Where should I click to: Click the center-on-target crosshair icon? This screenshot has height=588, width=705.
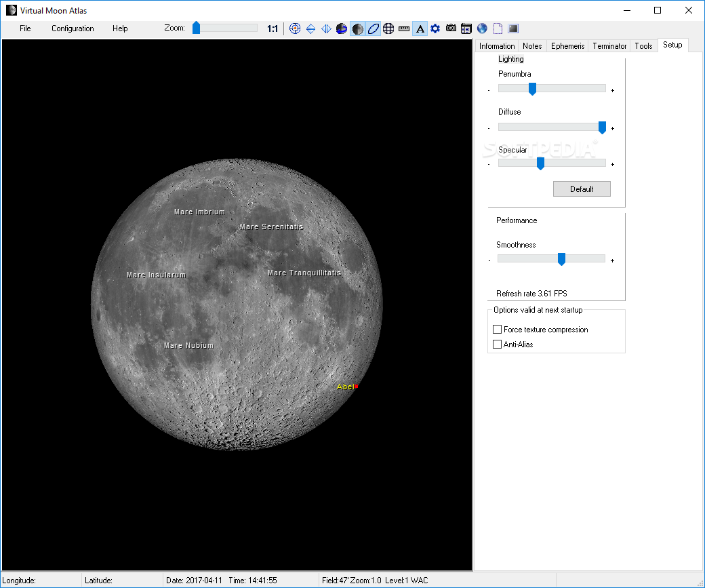(295, 28)
